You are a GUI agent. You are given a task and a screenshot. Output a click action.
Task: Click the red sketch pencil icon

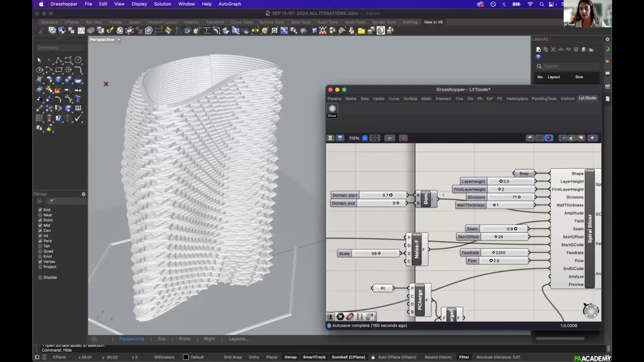click(403, 138)
